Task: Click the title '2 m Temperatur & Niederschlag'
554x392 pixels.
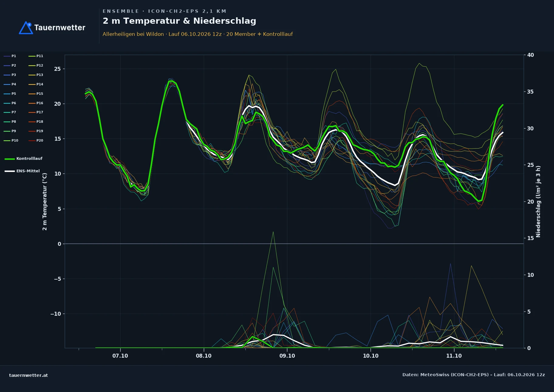Action: click(180, 21)
